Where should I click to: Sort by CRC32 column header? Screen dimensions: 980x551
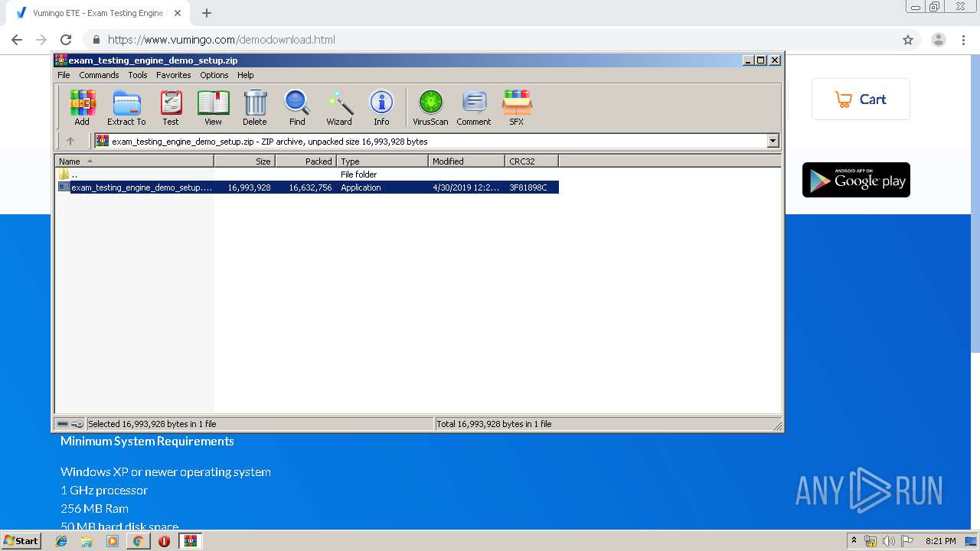(x=532, y=161)
